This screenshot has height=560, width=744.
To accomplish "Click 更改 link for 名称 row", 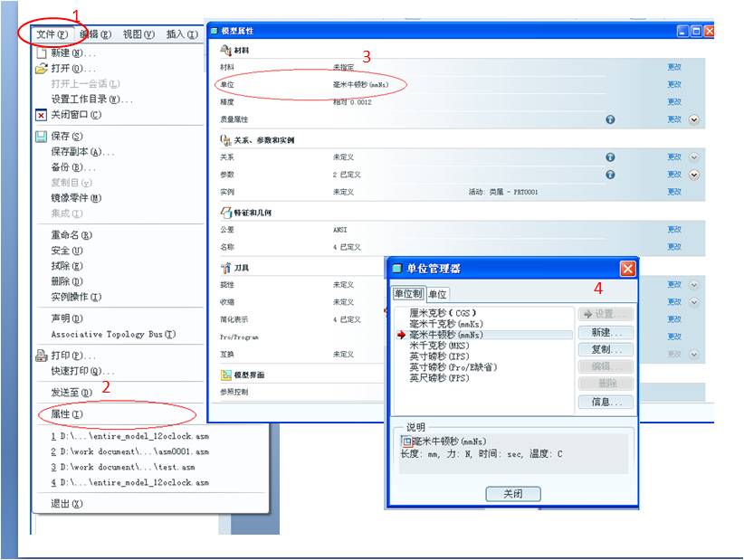I will (x=674, y=247).
